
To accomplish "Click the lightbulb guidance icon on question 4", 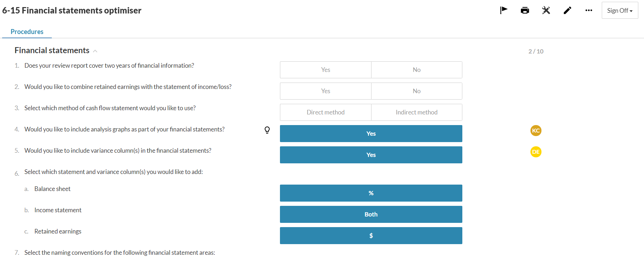I will [x=267, y=130].
